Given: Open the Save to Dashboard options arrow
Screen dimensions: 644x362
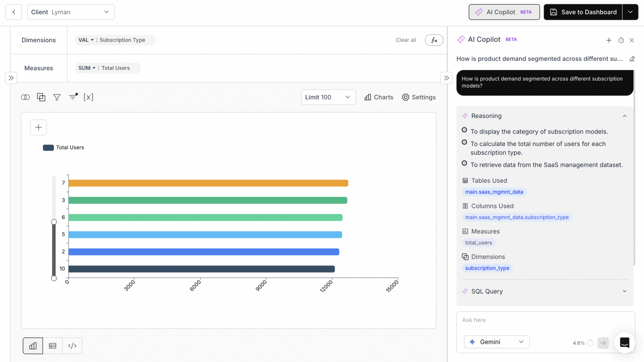Looking at the screenshot, I should point(630,12).
